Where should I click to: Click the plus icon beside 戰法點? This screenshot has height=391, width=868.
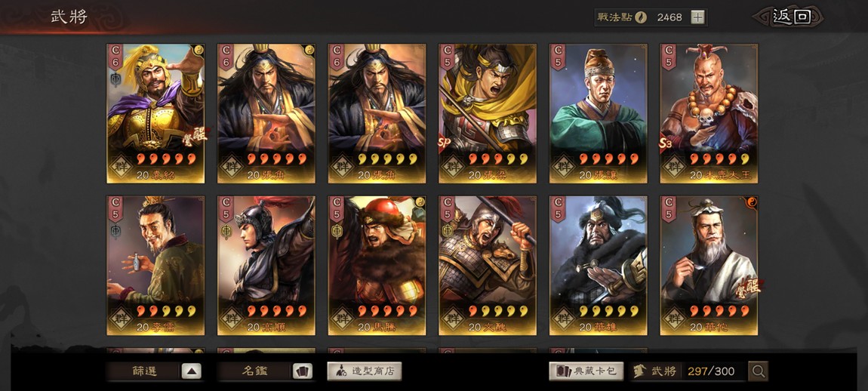pos(697,17)
